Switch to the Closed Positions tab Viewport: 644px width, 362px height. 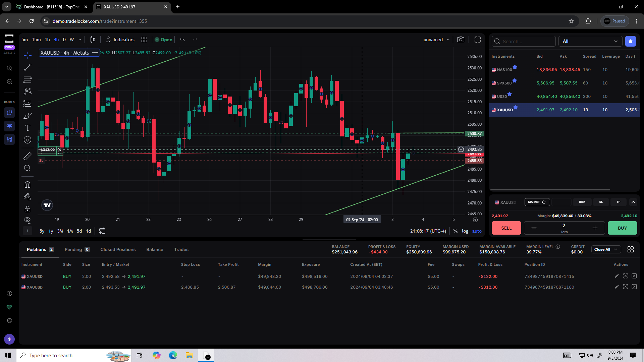pos(118,249)
